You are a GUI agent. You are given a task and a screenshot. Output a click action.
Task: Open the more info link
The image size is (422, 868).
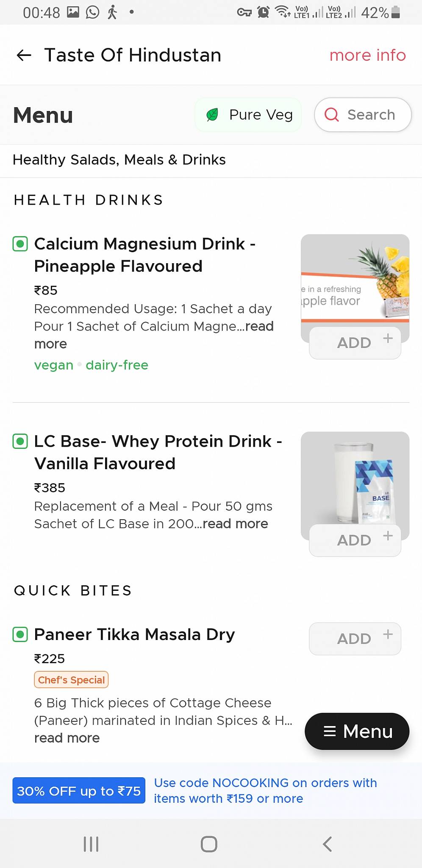[x=367, y=55]
